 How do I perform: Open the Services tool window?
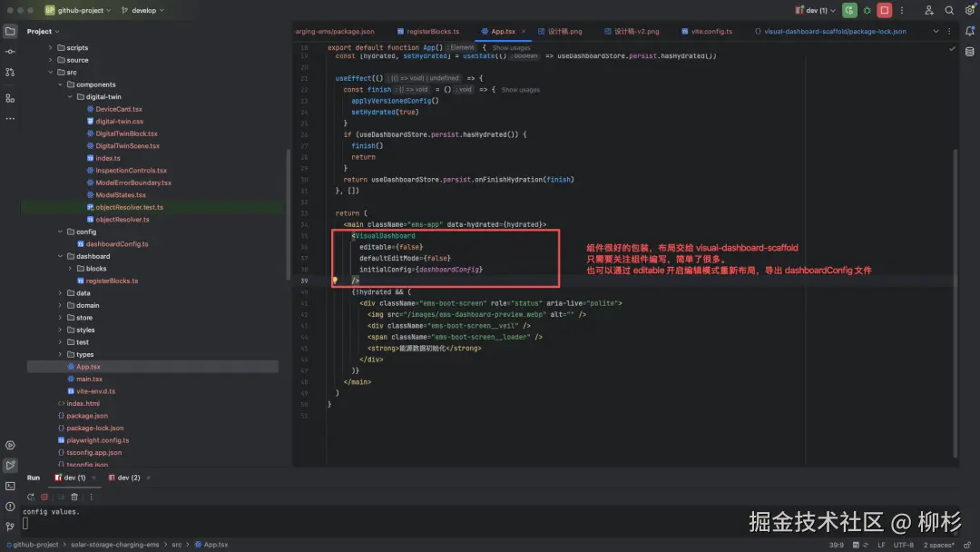[10, 445]
